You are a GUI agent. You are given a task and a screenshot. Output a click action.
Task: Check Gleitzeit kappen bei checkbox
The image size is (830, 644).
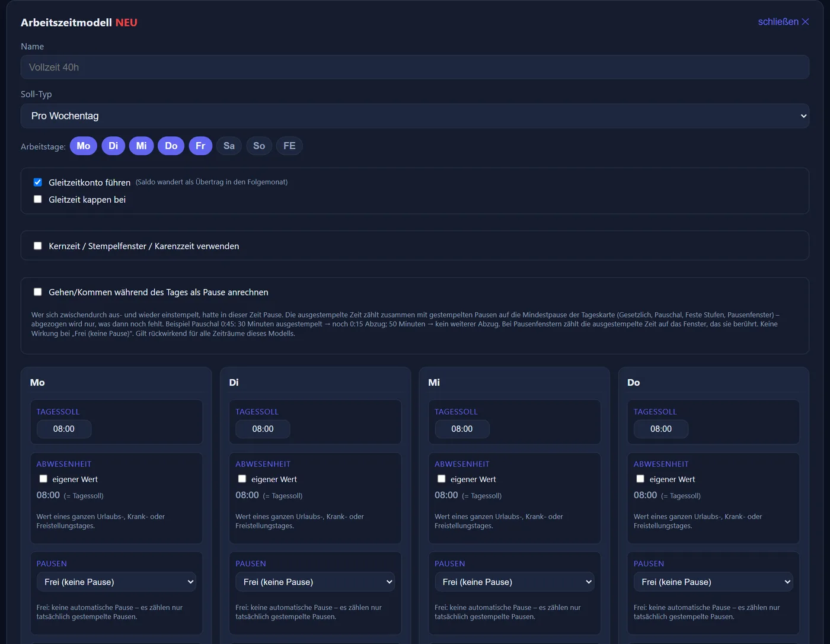(x=38, y=199)
